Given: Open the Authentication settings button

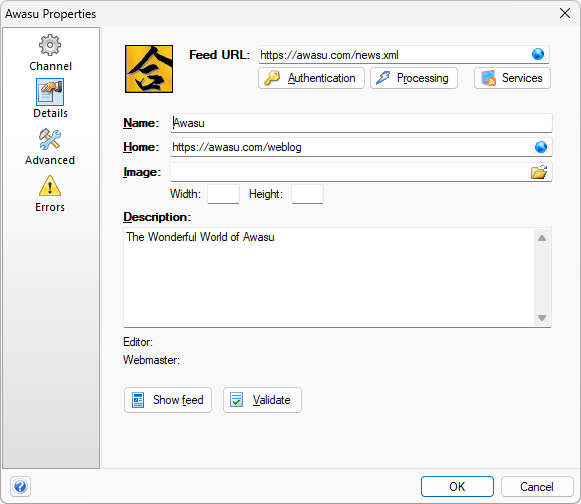Looking at the screenshot, I should pyautogui.click(x=311, y=78).
